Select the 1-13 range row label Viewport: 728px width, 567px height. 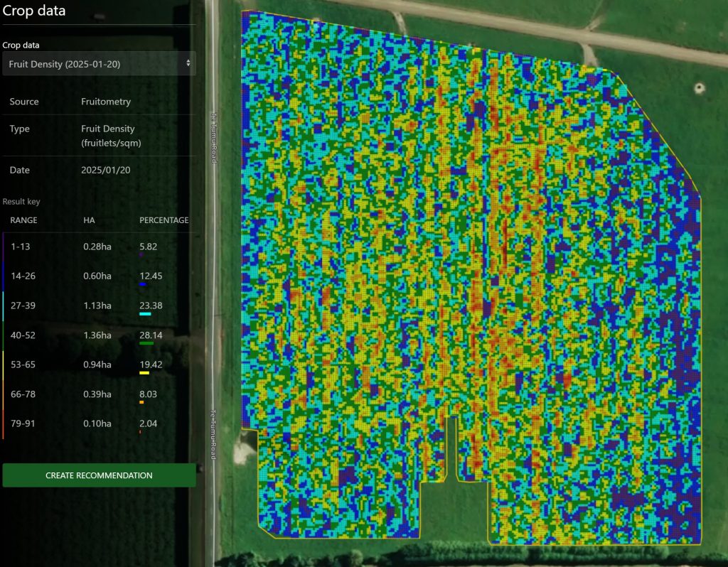(x=21, y=246)
